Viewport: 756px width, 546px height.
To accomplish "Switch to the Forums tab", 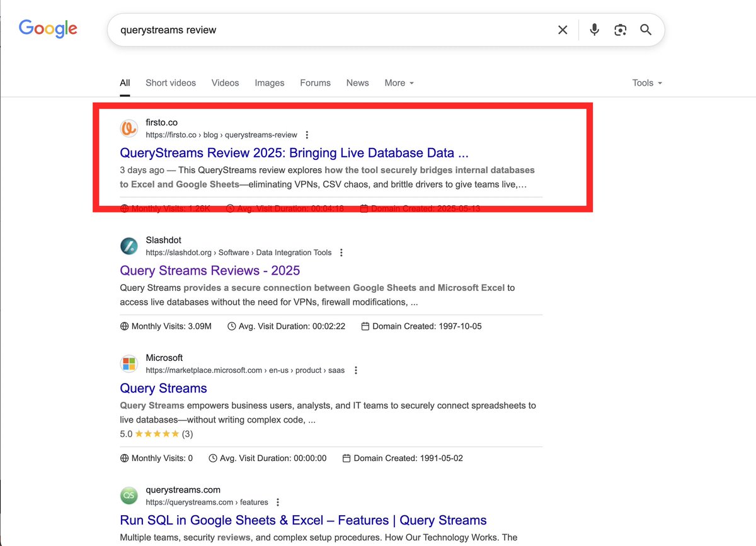I will tap(316, 82).
